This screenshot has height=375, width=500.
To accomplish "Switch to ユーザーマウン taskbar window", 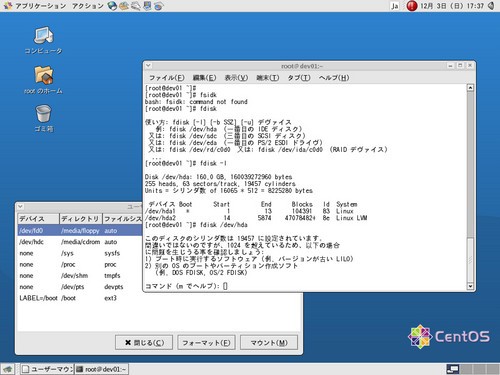I will 47,369.
